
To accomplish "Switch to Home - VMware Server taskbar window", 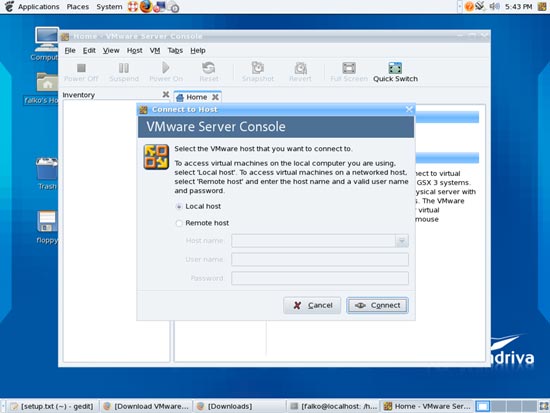I will pyautogui.click(x=427, y=406).
